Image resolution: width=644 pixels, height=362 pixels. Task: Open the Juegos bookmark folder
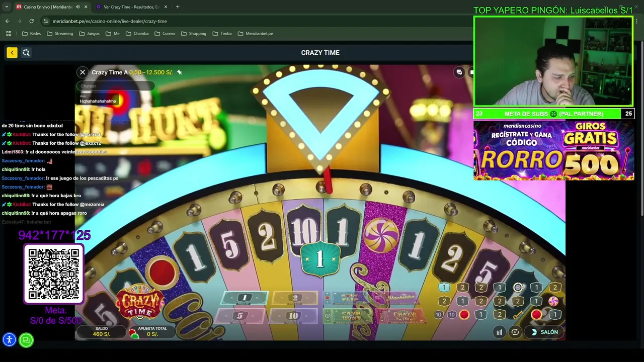(89, 34)
